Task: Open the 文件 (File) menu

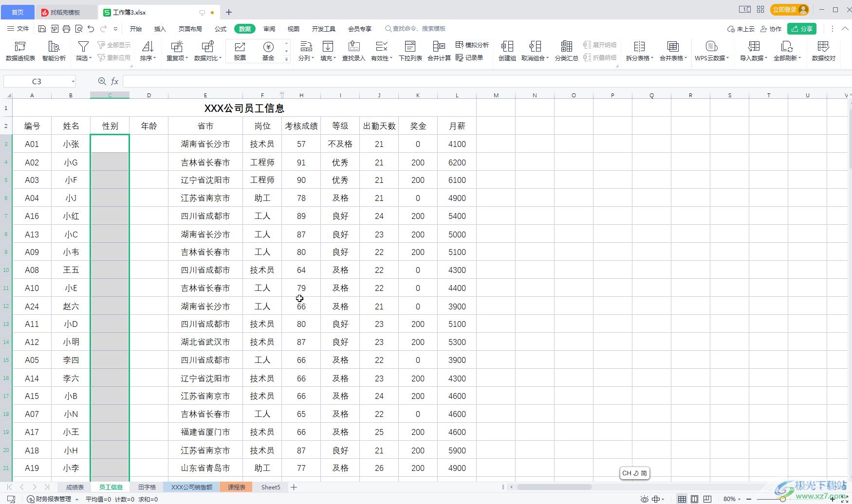Action: click(18, 29)
